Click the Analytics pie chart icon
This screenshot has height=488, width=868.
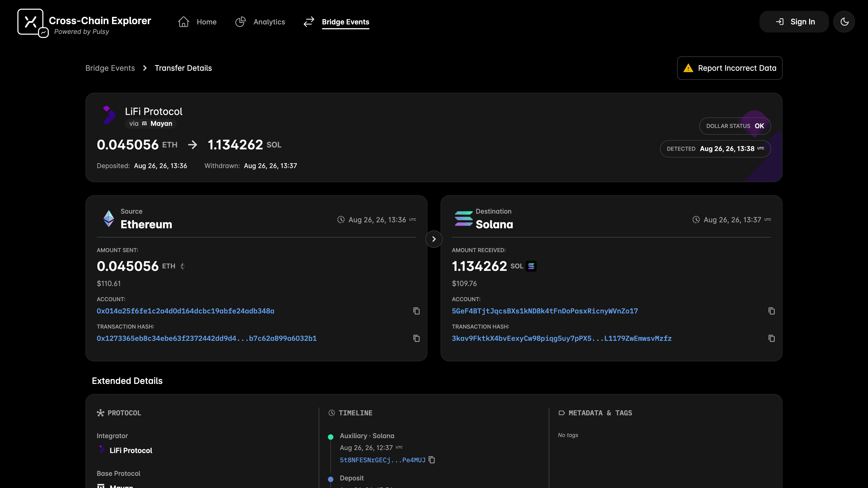[x=240, y=22]
